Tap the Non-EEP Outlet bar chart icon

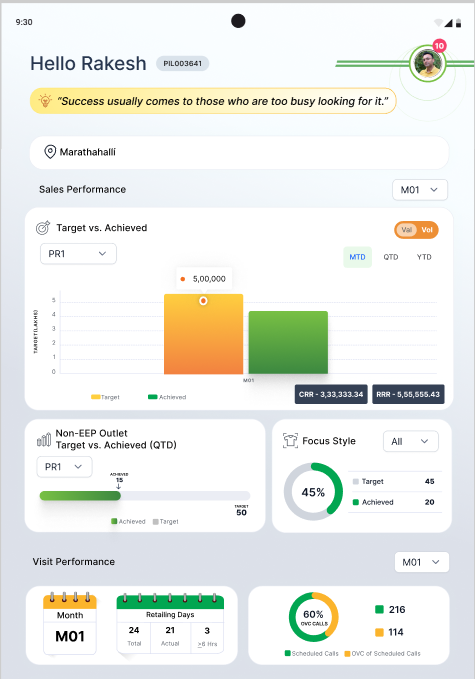[x=44, y=440]
